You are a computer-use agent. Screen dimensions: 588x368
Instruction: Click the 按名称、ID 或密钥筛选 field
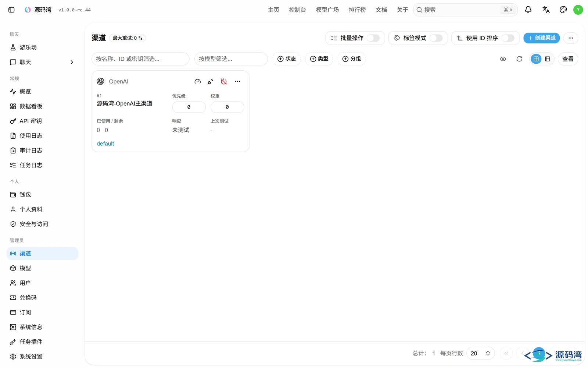140,59
